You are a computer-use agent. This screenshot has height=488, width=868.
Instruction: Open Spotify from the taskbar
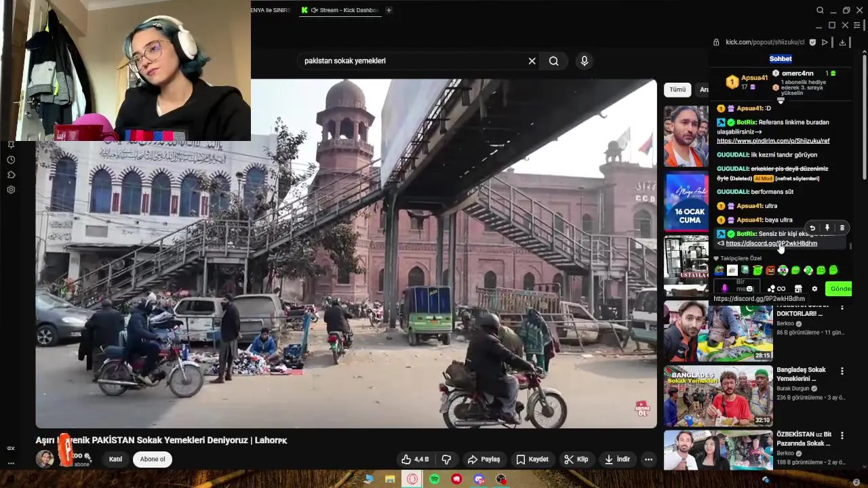pos(435,479)
